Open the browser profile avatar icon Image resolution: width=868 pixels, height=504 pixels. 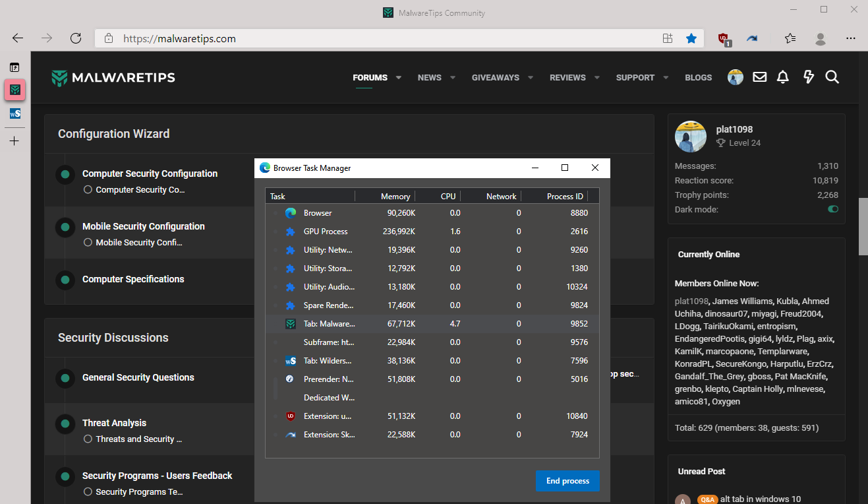point(821,39)
